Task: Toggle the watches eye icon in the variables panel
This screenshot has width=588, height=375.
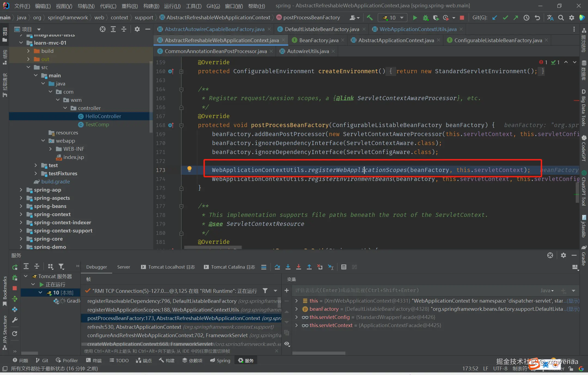Action: click(x=287, y=344)
